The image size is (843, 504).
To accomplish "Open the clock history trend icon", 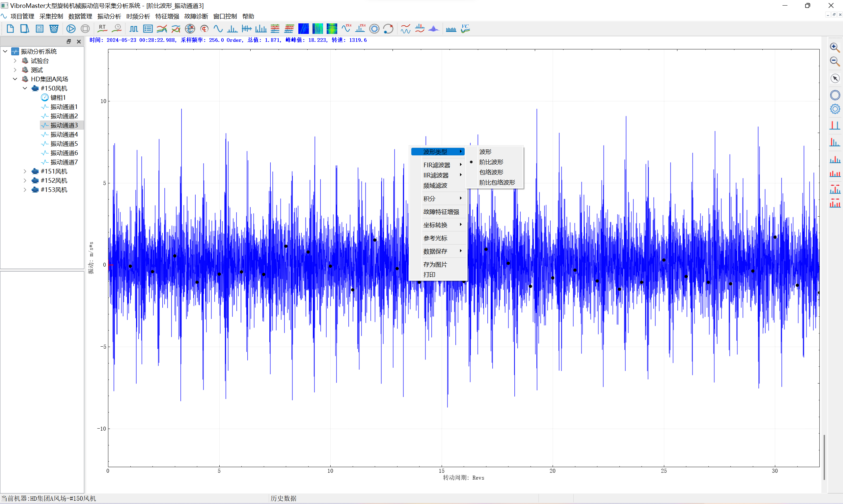I will coord(117,29).
